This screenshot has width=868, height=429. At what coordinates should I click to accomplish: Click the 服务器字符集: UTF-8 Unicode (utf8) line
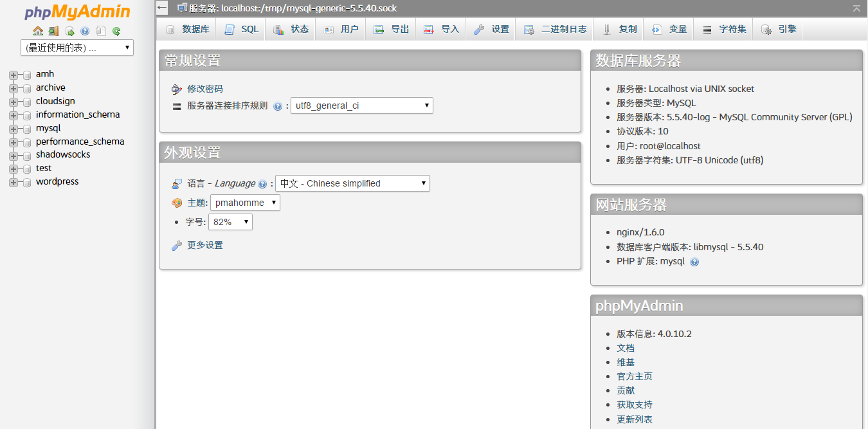click(x=690, y=160)
